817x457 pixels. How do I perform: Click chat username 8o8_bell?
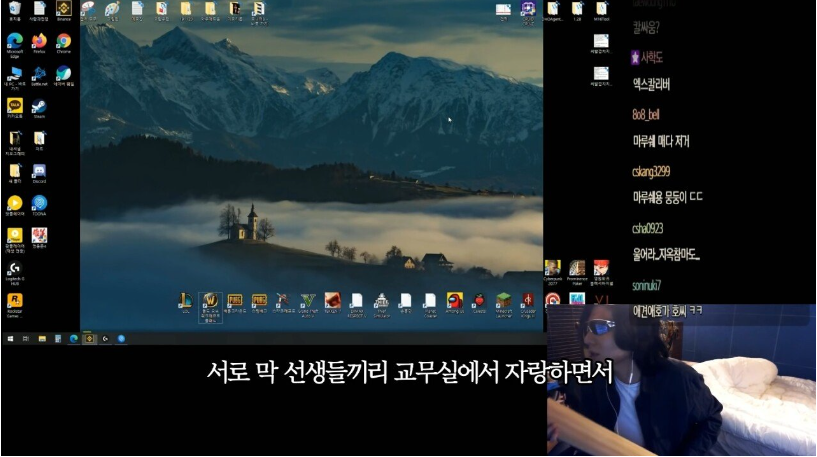pyautogui.click(x=646, y=114)
